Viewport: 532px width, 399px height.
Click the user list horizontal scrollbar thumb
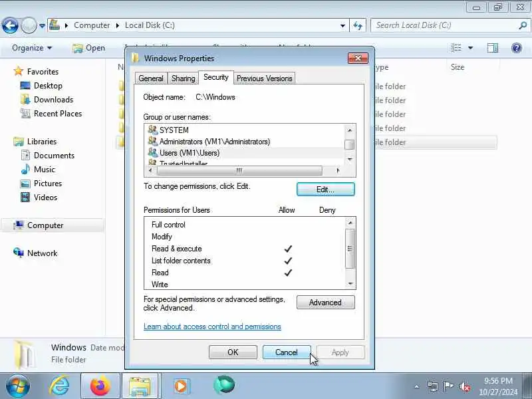click(239, 170)
